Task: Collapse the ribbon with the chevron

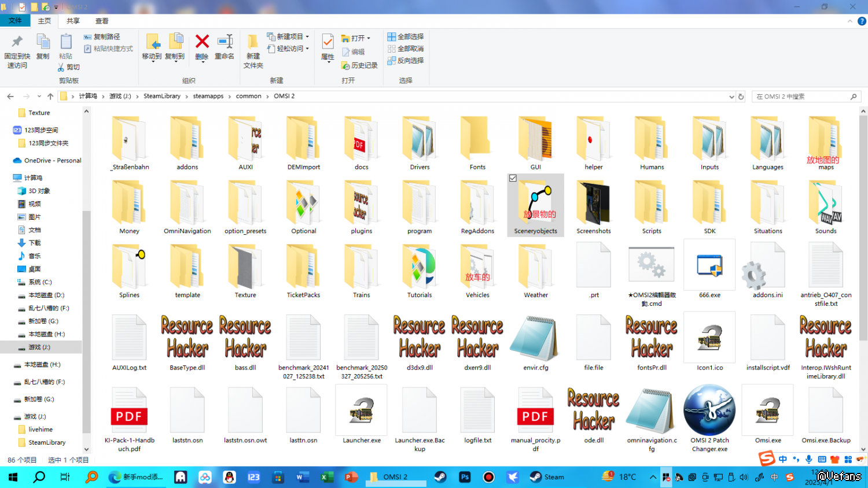Action: pos(850,21)
